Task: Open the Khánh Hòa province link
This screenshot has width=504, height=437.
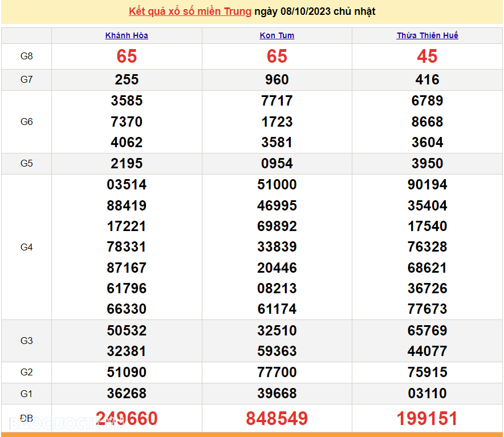Action: tap(127, 35)
